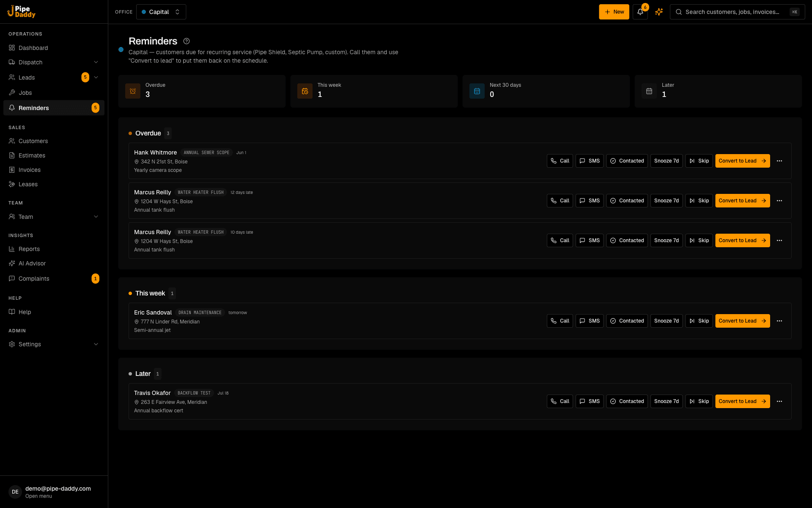812x508 pixels.
Task: Snooze Eric Sandoval reminder 7 days
Action: click(667, 321)
